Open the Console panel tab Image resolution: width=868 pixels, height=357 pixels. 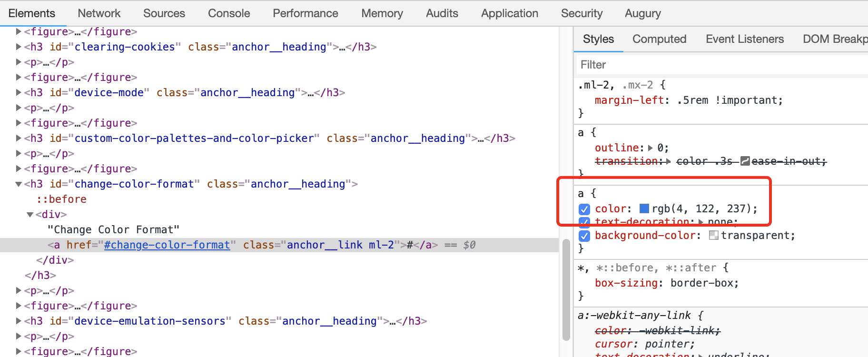coord(229,13)
